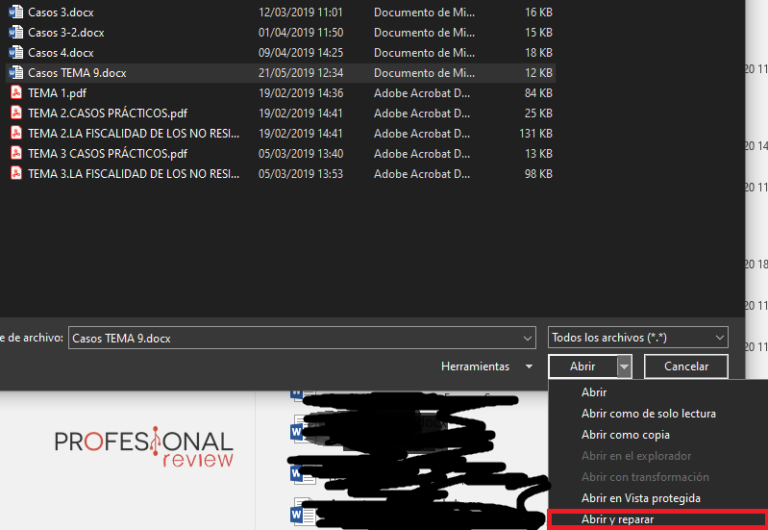Image resolution: width=768 pixels, height=530 pixels.
Task: Select the TEMA 2.LA FISCALIDAD PDF icon
Action: point(16,133)
